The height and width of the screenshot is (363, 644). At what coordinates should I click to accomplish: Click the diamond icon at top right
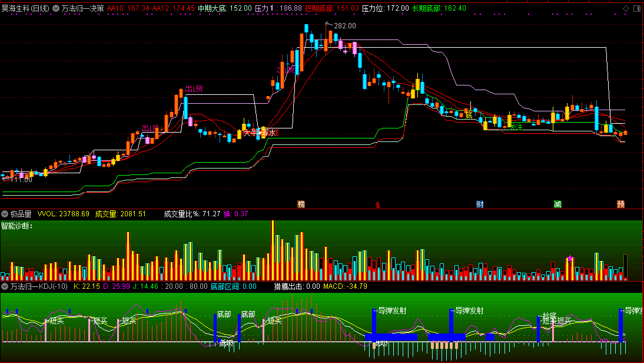pos(626,8)
